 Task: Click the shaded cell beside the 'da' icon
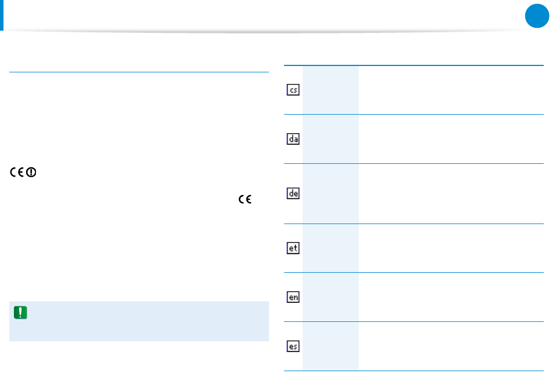330,139
